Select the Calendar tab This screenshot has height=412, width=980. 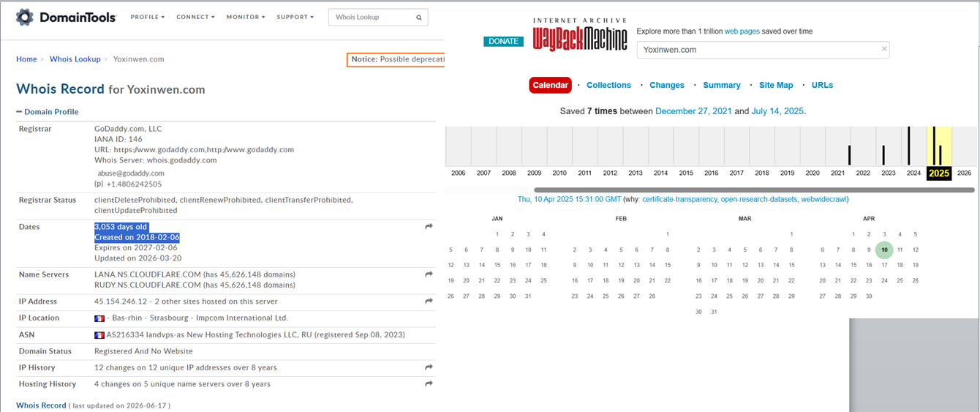[x=550, y=85]
